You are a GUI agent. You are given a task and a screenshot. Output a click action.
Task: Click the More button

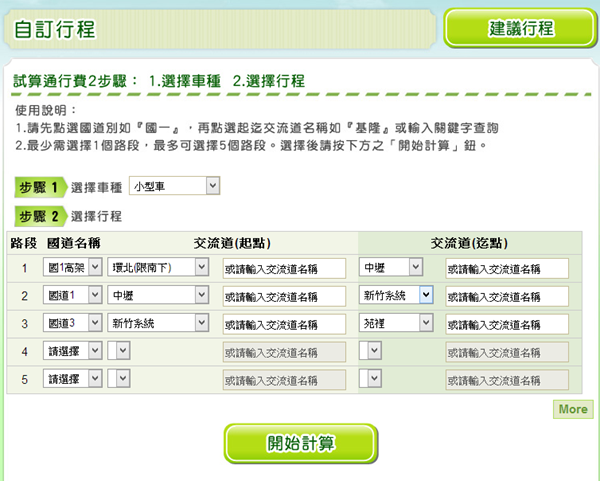coord(573,409)
